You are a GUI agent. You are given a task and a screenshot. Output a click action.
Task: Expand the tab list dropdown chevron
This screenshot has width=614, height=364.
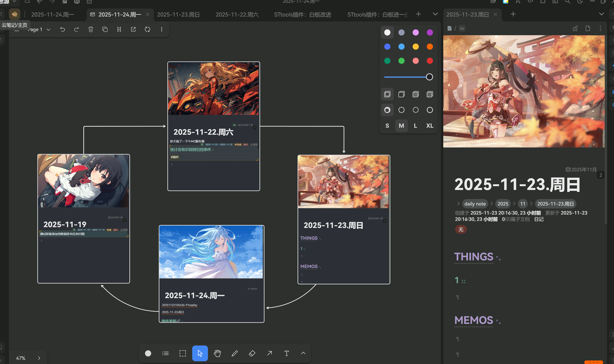point(435,14)
